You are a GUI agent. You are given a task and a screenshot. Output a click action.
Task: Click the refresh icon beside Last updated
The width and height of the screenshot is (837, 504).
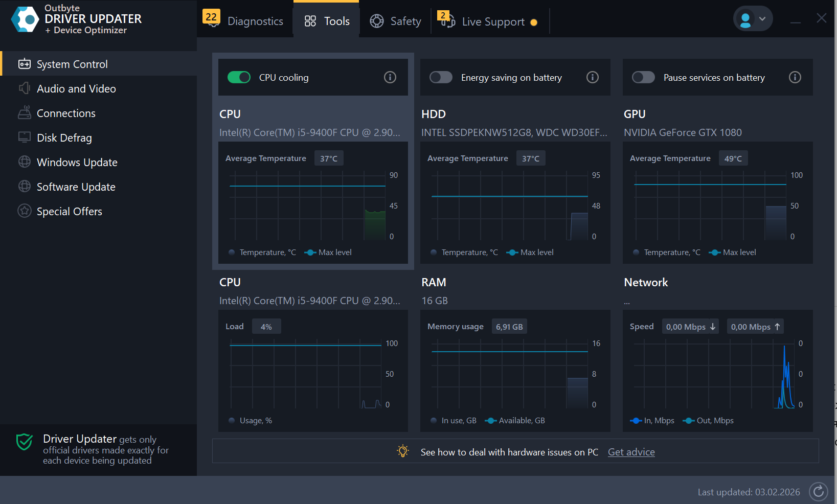pos(818,492)
